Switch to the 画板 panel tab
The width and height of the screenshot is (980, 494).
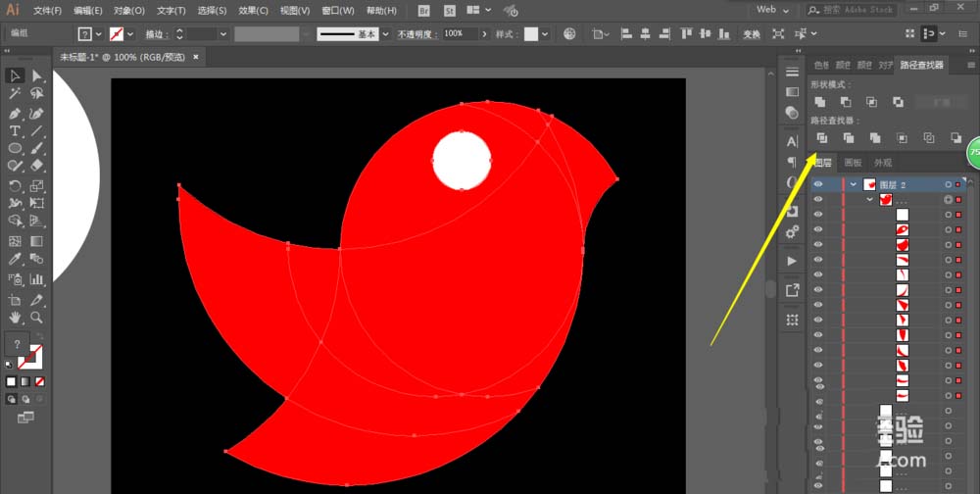[x=853, y=163]
